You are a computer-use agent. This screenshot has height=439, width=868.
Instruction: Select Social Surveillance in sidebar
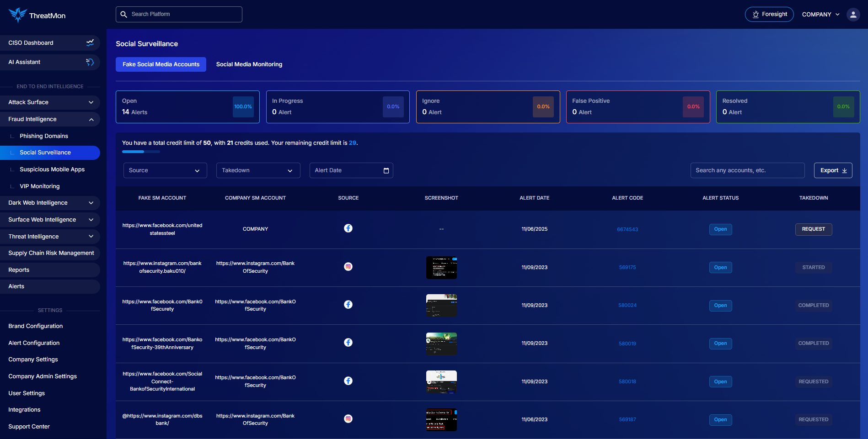50,153
